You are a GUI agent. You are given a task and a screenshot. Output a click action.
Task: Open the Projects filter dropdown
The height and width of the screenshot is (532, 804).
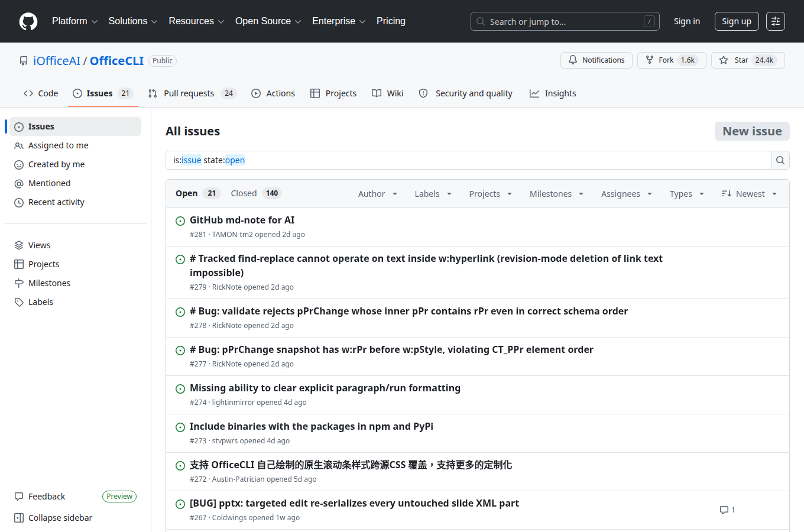click(x=491, y=194)
